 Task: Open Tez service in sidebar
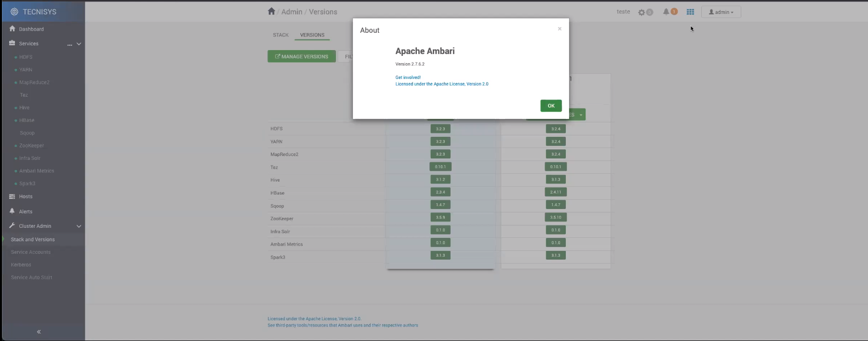click(x=24, y=95)
